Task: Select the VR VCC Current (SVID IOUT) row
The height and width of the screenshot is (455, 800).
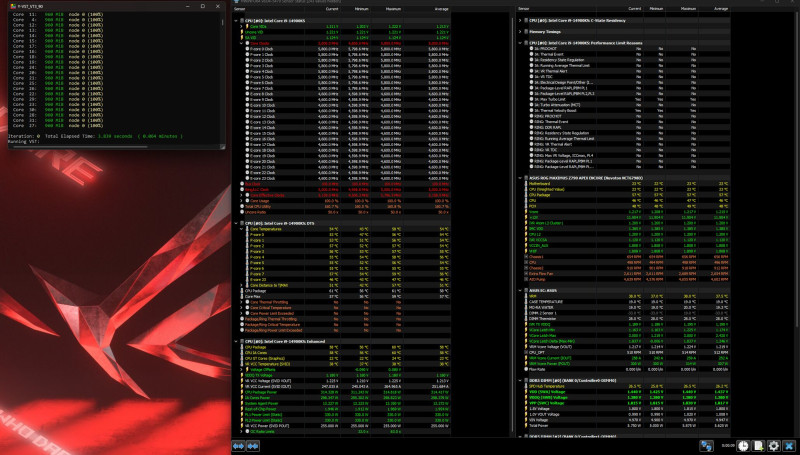Action: tap(344, 386)
